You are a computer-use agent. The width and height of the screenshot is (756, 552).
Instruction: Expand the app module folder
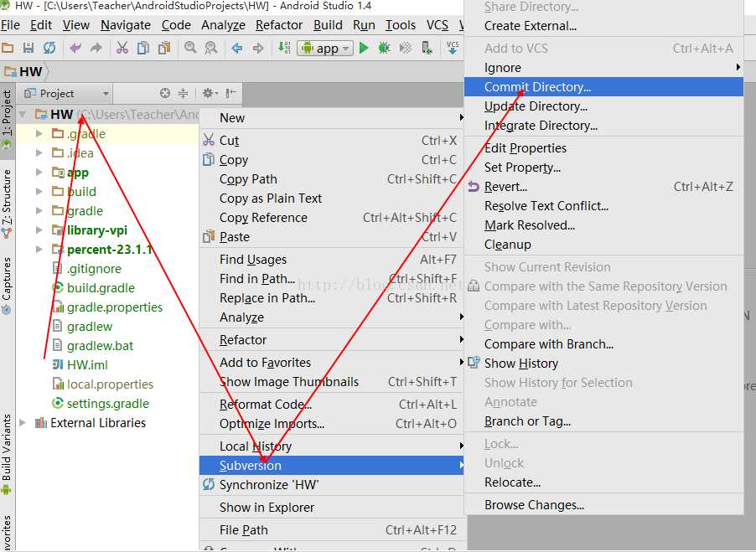[39, 172]
